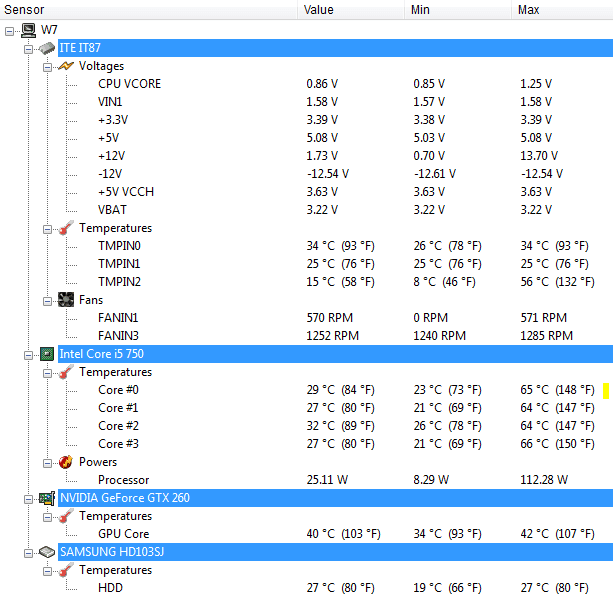Click the Voltages lightning icon

66,66
